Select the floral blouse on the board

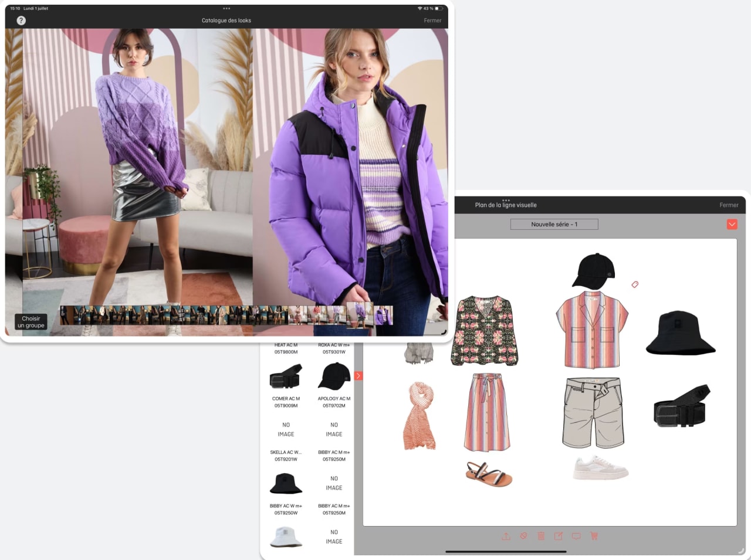click(x=485, y=330)
